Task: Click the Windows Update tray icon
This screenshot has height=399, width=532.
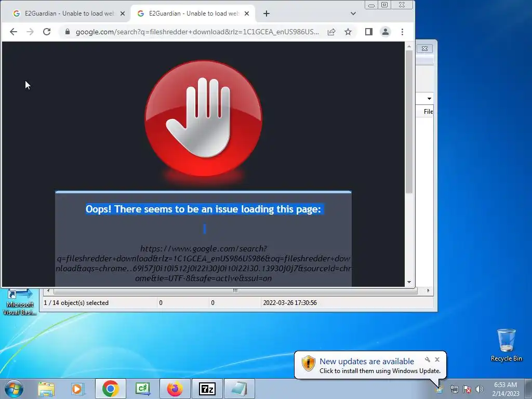Action: click(x=440, y=389)
